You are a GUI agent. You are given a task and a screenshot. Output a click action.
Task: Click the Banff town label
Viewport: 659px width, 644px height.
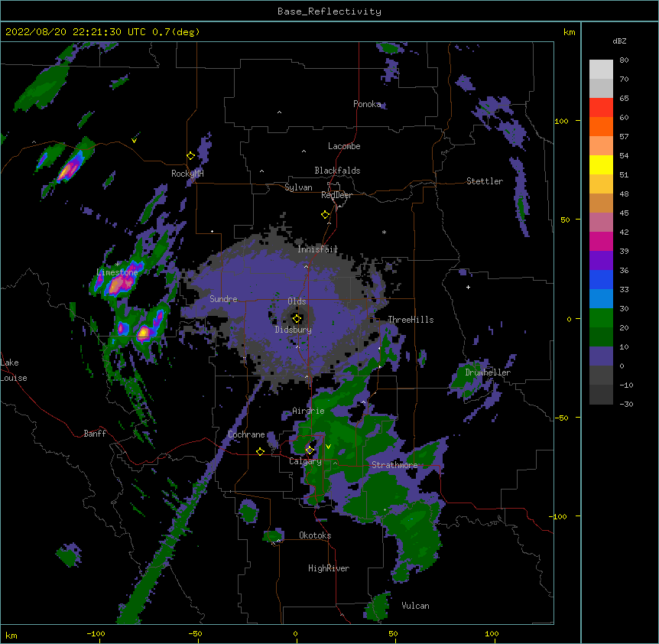click(x=95, y=434)
